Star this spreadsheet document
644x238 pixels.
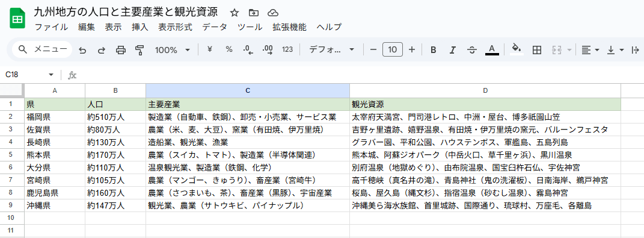point(235,13)
